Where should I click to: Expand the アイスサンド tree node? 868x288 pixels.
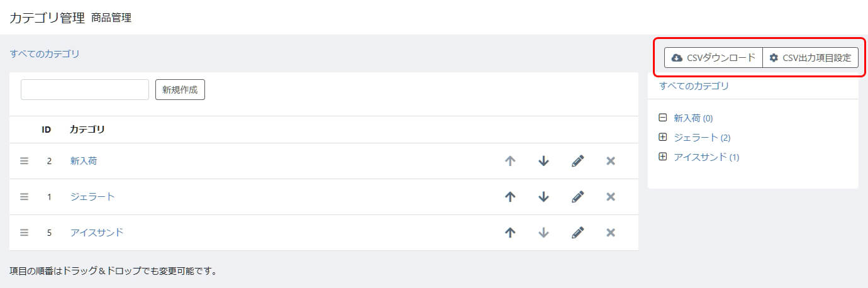click(x=662, y=157)
